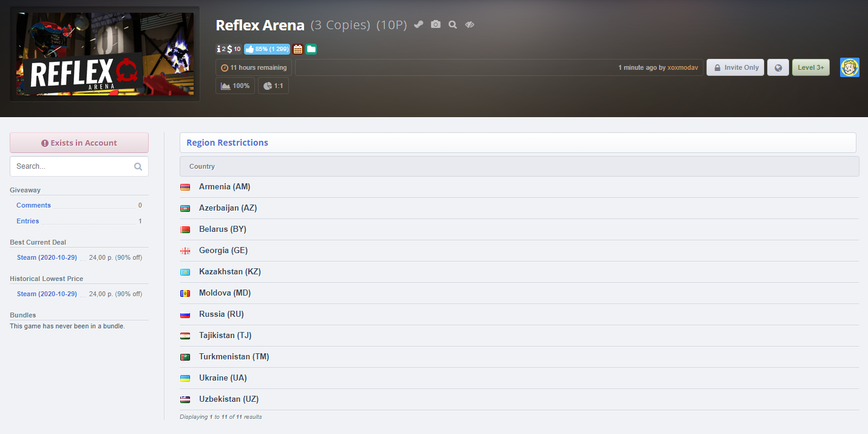Click the red calendar badge icon
The width and height of the screenshot is (868, 434).
tap(297, 49)
